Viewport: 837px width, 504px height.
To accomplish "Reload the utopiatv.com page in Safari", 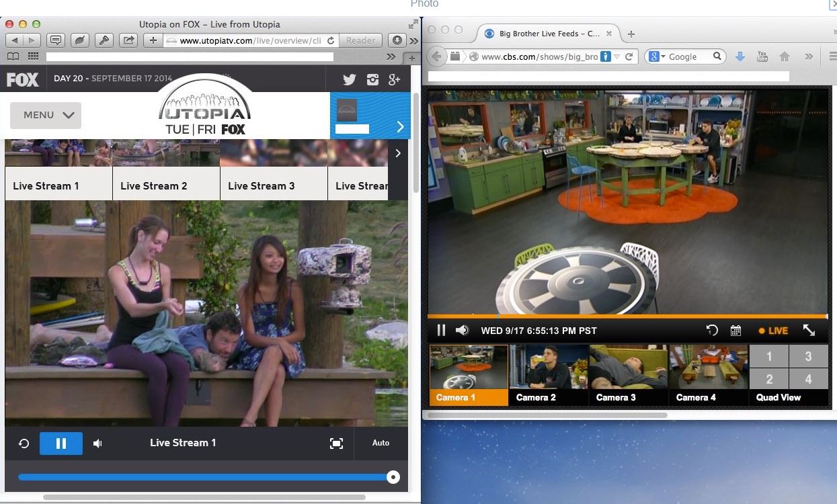I will (x=331, y=40).
